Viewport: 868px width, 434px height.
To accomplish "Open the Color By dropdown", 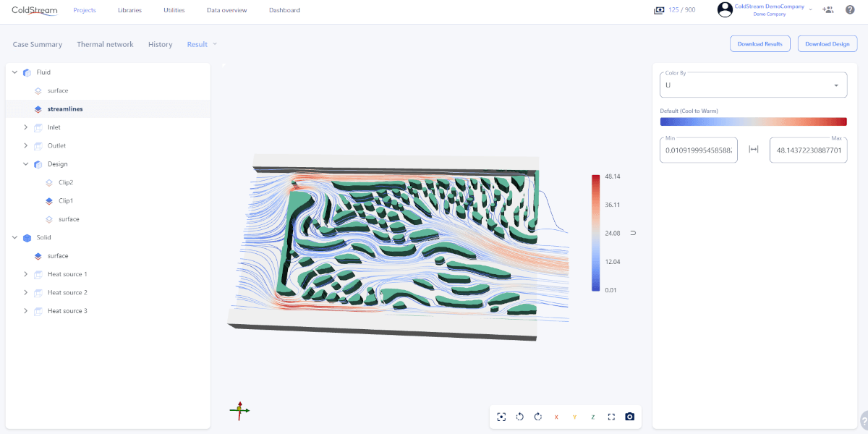I will (752, 85).
